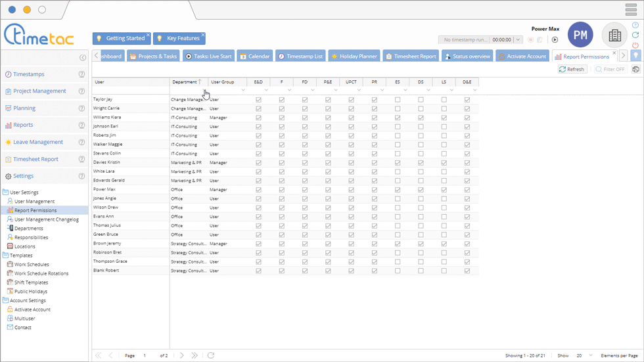Viewport: 644px width, 362px height.
Task: Open Departments in sidebar
Action: 29,229
